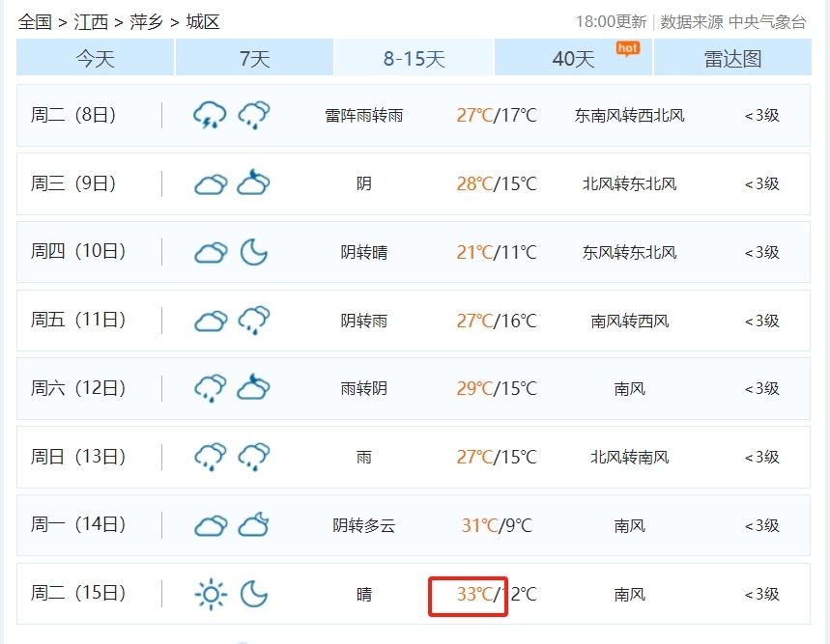Click the night moon icon for 周二 (15日)
The image size is (830, 644).
click(253, 594)
